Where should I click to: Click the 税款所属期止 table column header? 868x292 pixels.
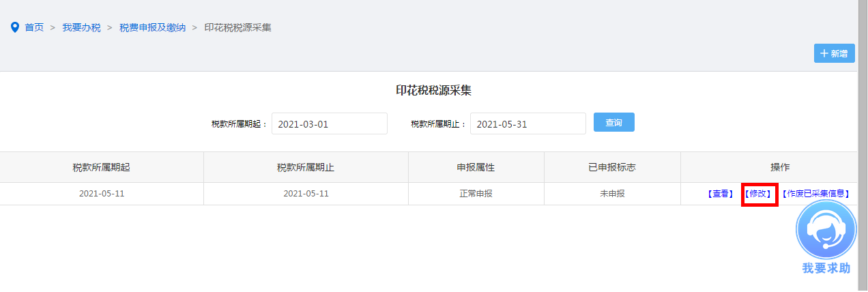pyautogui.click(x=306, y=167)
